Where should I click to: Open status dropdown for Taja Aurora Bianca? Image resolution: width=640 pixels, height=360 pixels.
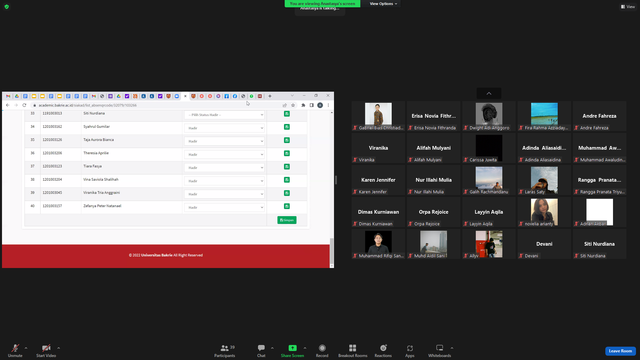(224, 141)
